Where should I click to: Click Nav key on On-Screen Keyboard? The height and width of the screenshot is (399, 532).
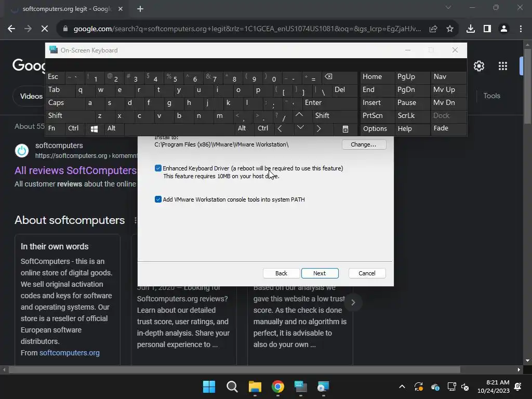point(448,77)
